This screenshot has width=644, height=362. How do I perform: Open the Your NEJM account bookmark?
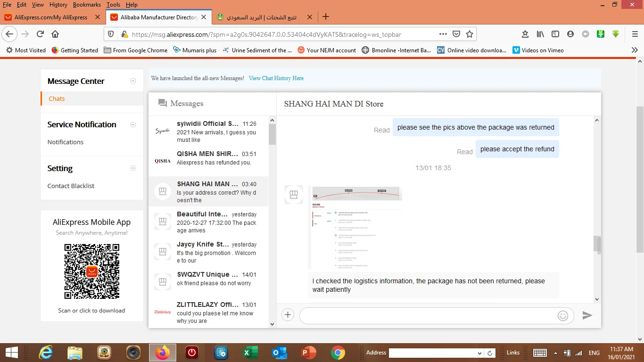pyautogui.click(x=327, y=50)
